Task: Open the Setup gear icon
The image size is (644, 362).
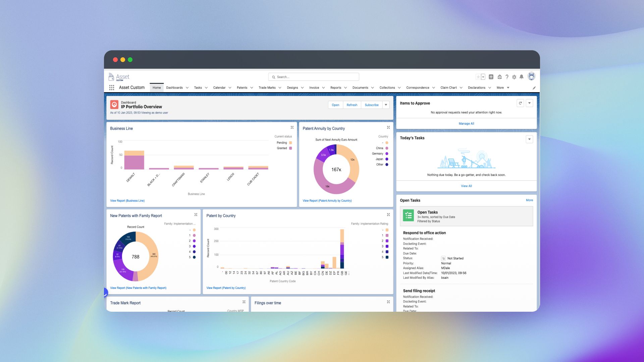Action: click(514, 77)
